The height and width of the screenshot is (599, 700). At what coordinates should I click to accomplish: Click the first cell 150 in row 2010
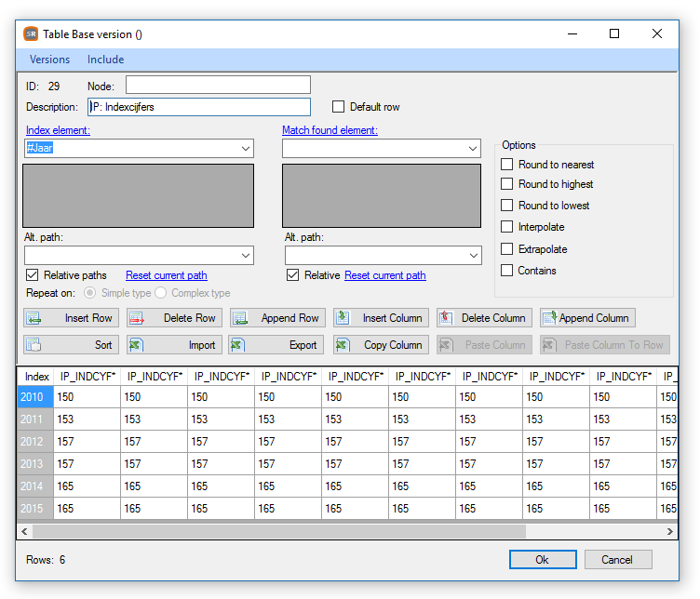(87, 397)
